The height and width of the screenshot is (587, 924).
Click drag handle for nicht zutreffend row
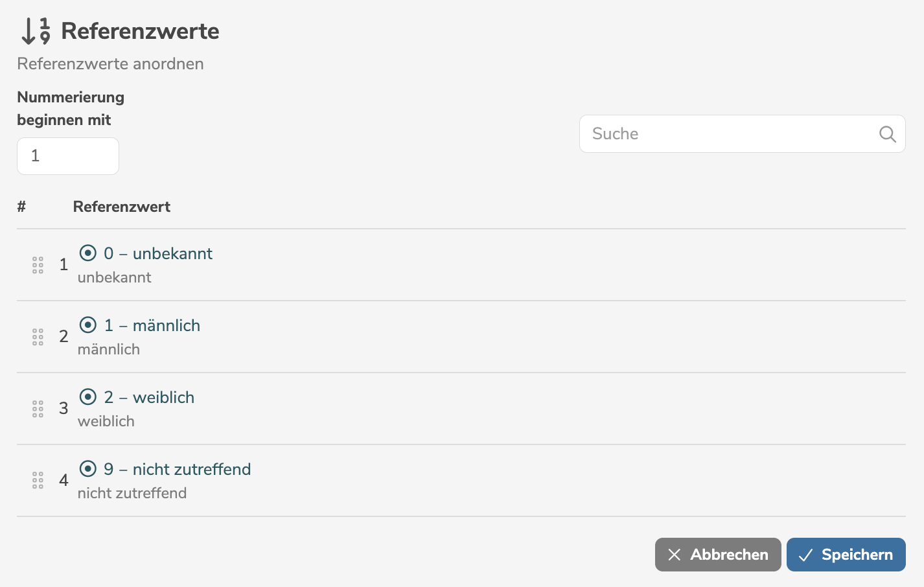[x=38, y=481]
